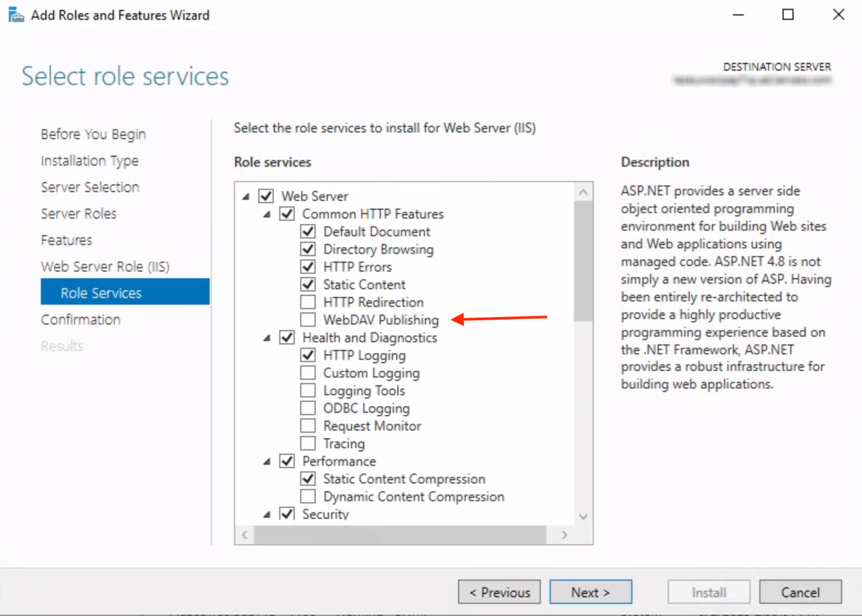Collapse the Common HTTP Features node

pos(266,214)
